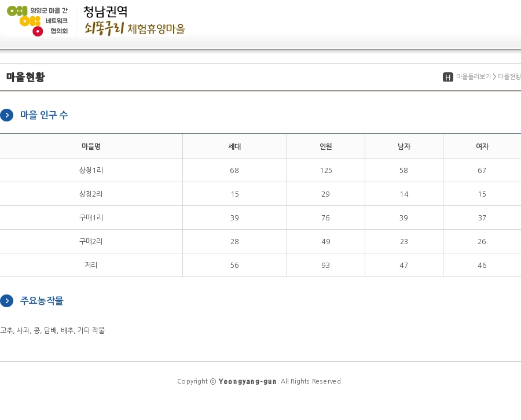Open the 청남권역 쇠똥구리 체험휴양마을 site title
521x420 pixels.
tap(134, 20)
